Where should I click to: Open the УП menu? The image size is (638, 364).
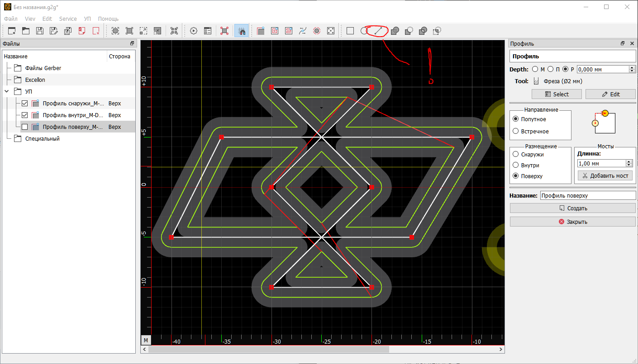[x=87, y=19]
